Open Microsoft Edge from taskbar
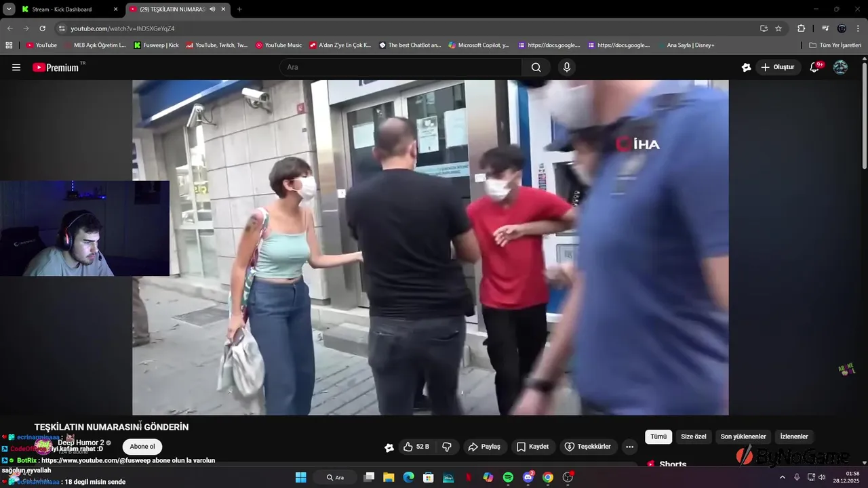 [x=408, y=477]
